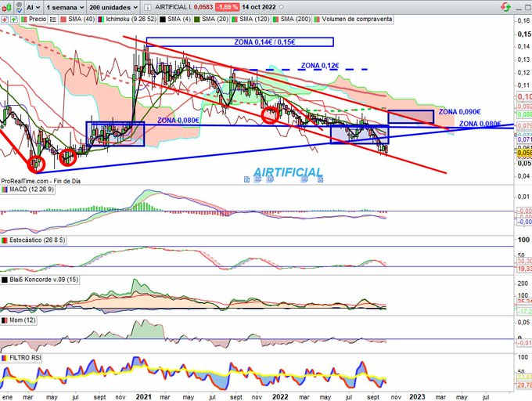The height and width of the screenshot is (401, 532).
Task: Click the SMA (4) black color swatch
Action: [163, 20]
